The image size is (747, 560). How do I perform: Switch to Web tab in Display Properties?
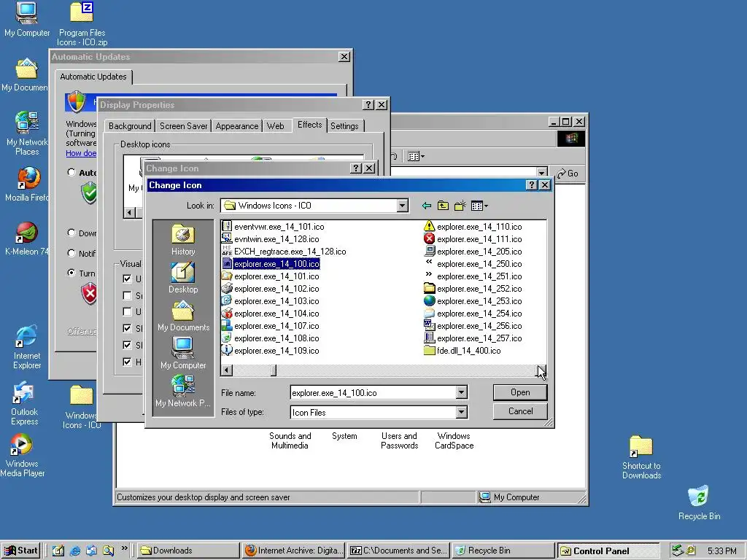[275, 126]
